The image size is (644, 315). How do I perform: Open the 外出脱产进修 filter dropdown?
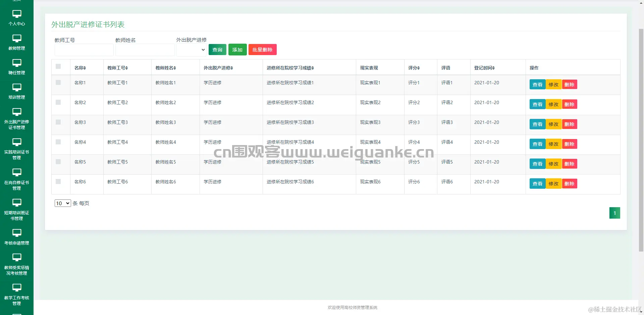pyautogui.click(x=192, y=50)
